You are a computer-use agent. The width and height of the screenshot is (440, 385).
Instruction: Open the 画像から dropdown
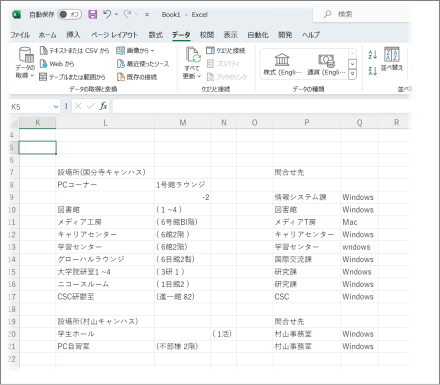pyautogui.click(x=135, y=51)
